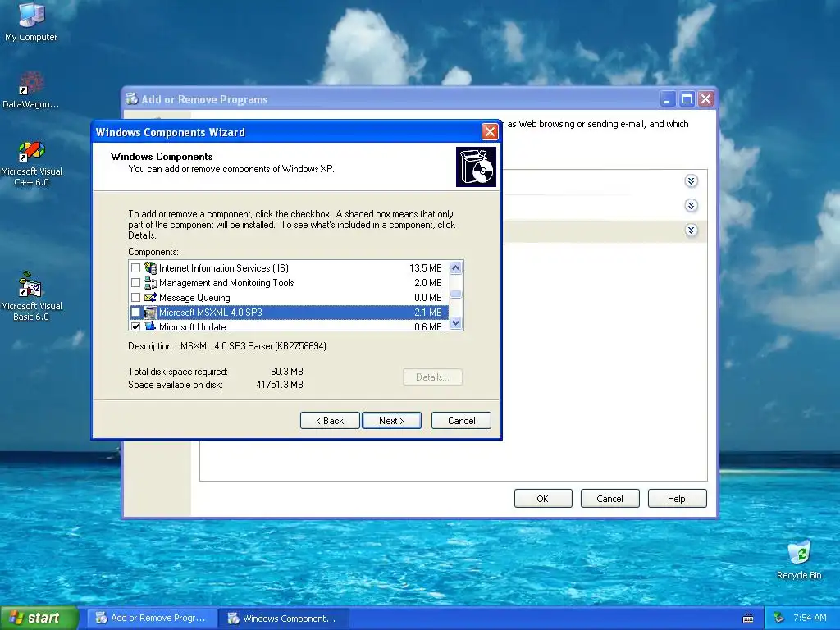Expand chevron on the highlighted row
The height and width of the screenshot is (630, 840).
691,231
